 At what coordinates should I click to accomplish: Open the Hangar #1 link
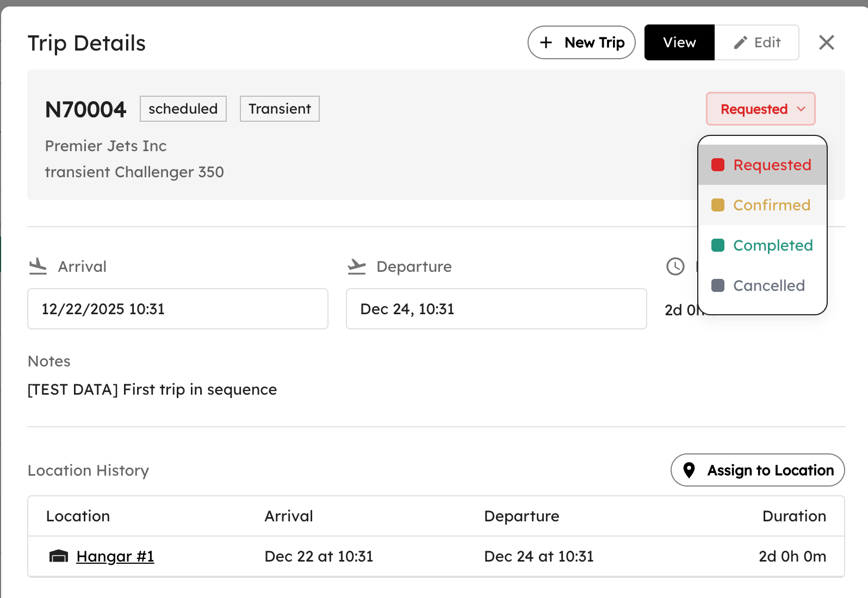[115, 556]
